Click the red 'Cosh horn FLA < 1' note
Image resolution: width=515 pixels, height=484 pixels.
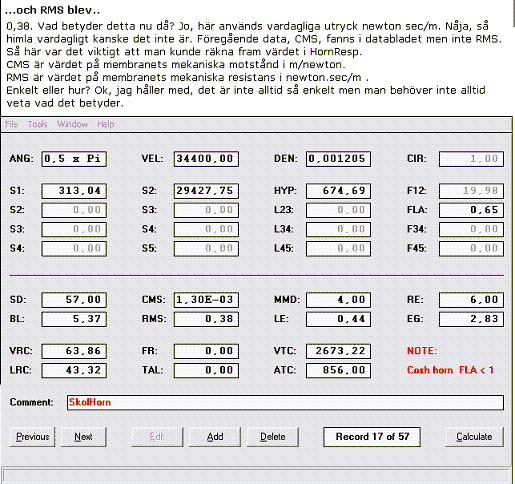[450, 370]
